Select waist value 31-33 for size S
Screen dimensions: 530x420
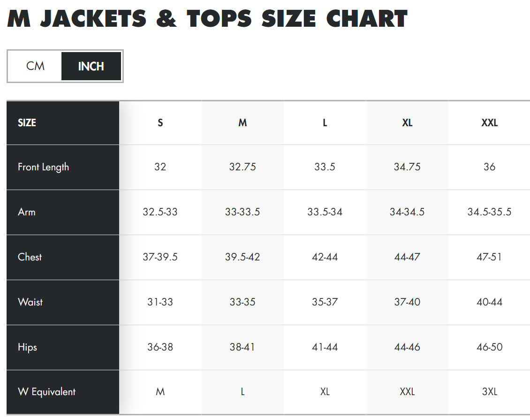pos(160,302)
